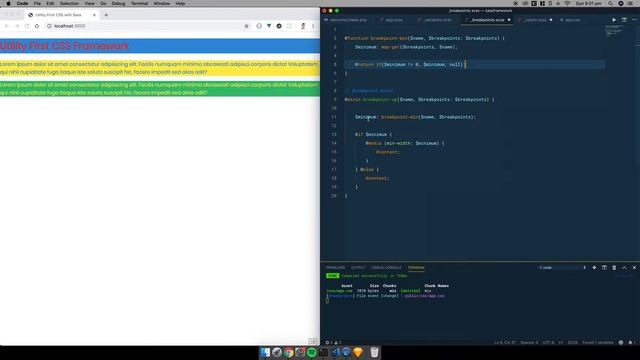Open Sketch from the dock
This screenshot has width=640, height=360.
[x=358, y=352]
